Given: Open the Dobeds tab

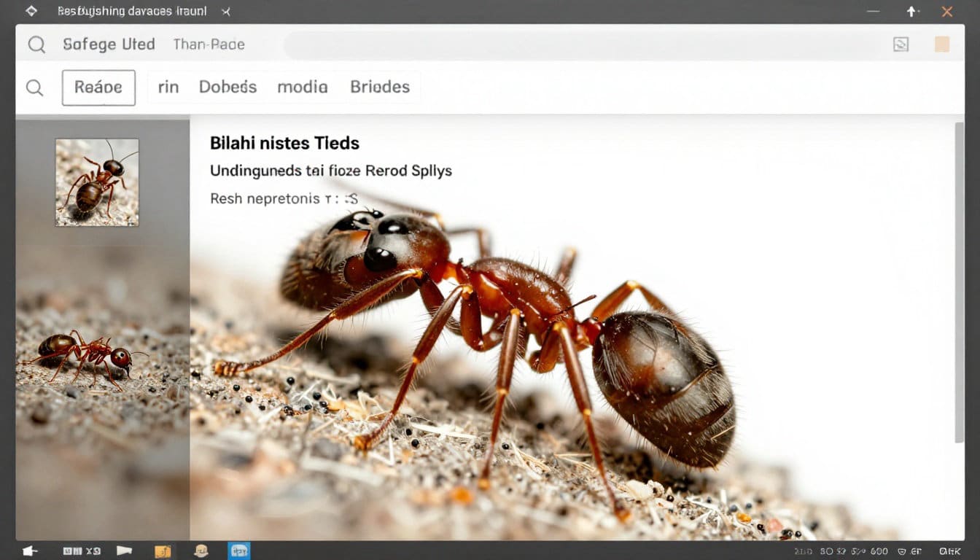Looking at the screenshot, I should pos(227,87).
